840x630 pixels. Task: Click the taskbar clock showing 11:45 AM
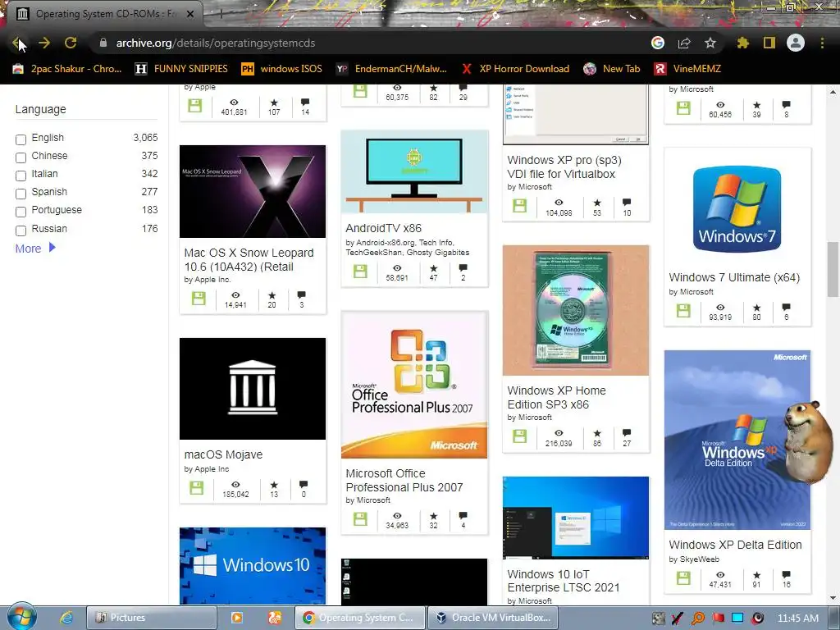tap(797, 619)
